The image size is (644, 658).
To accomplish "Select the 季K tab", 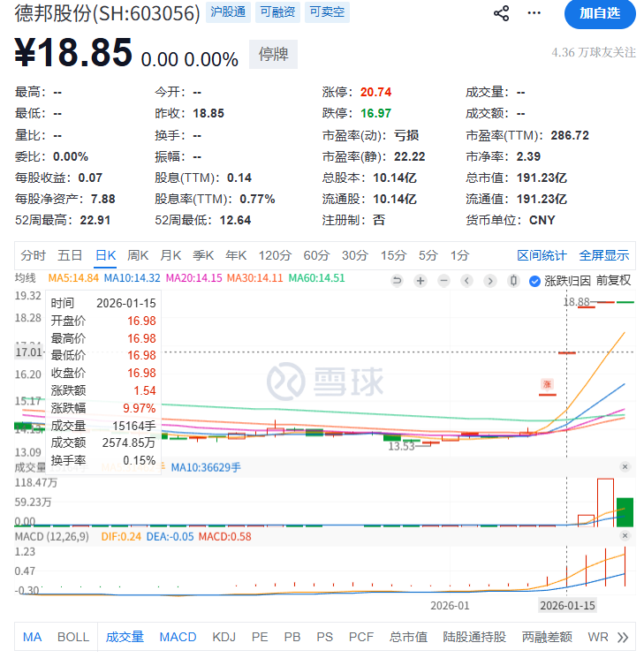I will point(203,255).
